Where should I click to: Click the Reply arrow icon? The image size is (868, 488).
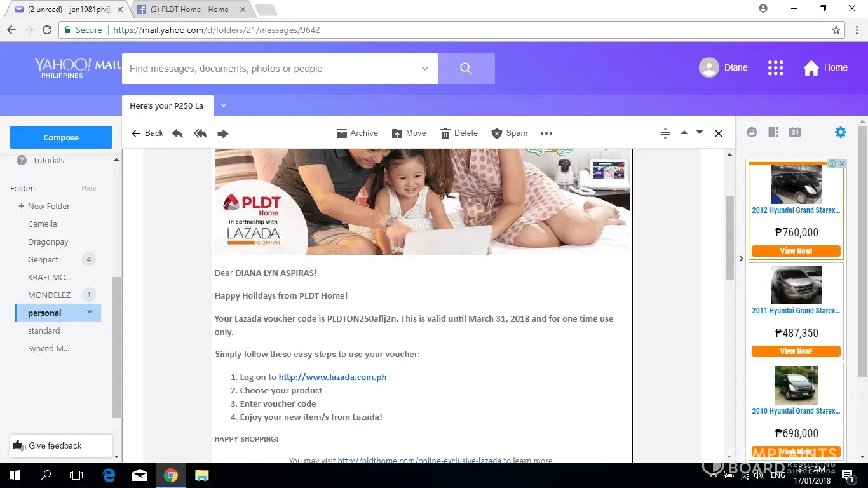[177, 133]
